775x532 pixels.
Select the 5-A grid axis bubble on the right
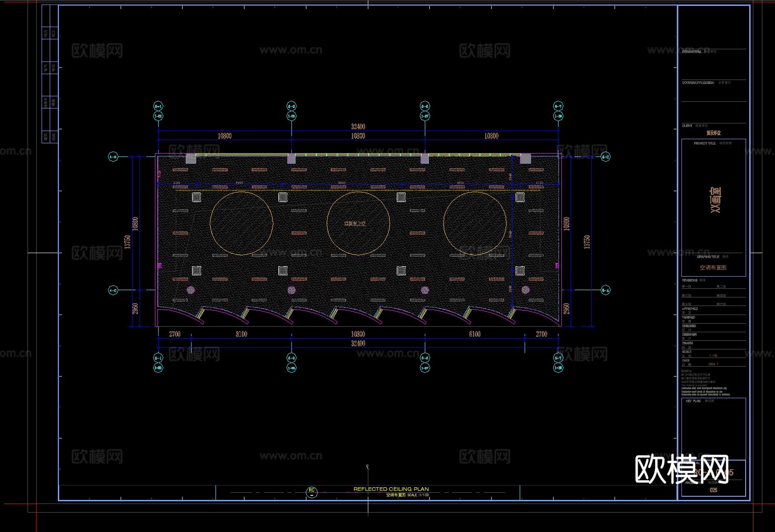pos(606,290)
